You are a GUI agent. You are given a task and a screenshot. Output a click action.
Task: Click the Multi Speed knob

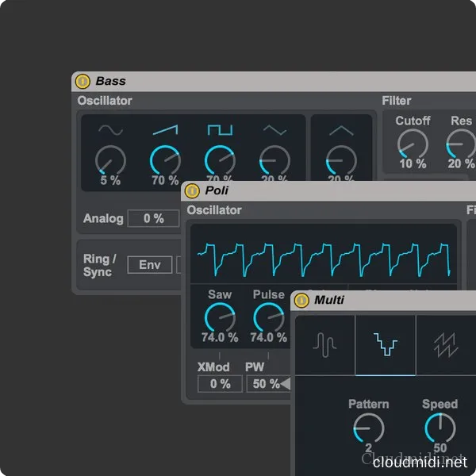440,428
